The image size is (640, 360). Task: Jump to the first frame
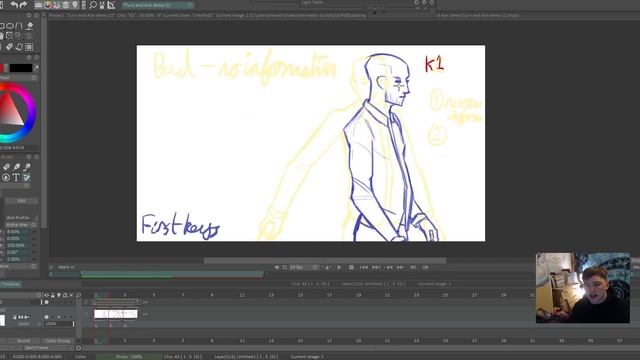364,267
